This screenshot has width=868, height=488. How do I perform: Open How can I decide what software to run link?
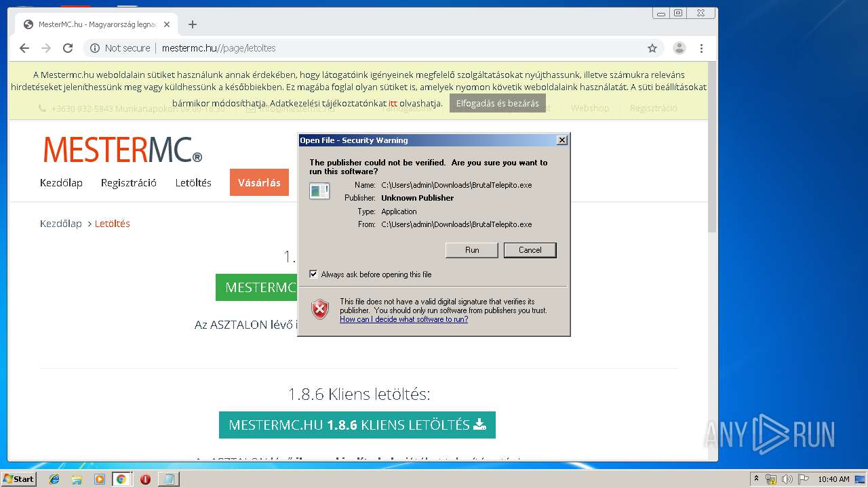pyautogui.click(x=403, y=319)
